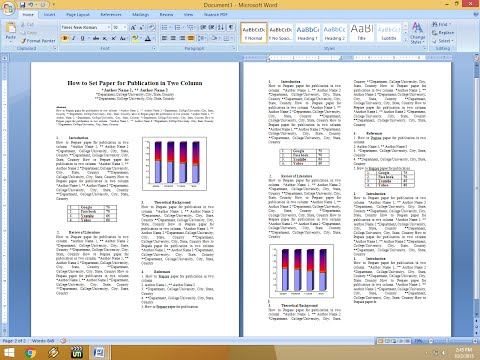The height and width of the screenshot is (360, 480).
Task: Apply the No Spacing style
Action: pyautogui.click(x=281, y=33)
